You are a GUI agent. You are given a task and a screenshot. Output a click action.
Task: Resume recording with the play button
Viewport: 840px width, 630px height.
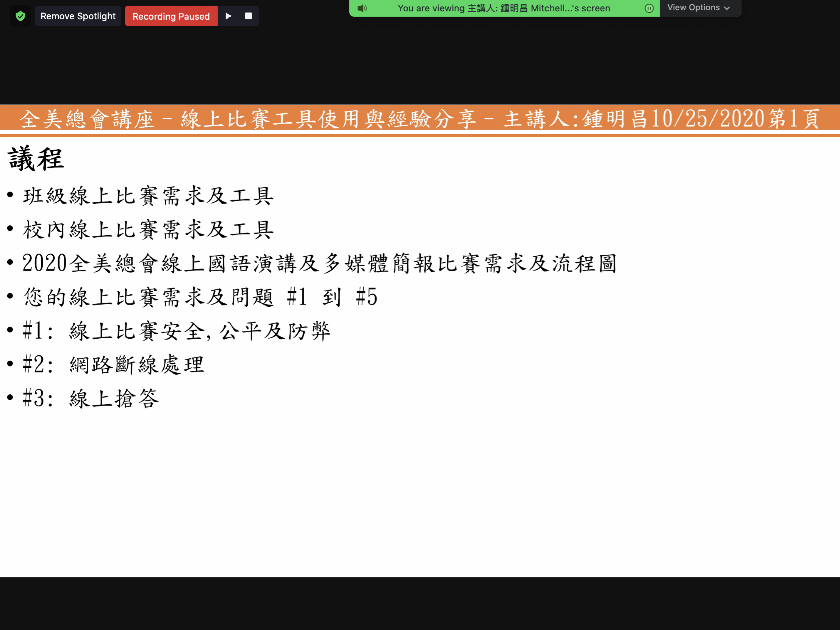click(x=228, y=16)
